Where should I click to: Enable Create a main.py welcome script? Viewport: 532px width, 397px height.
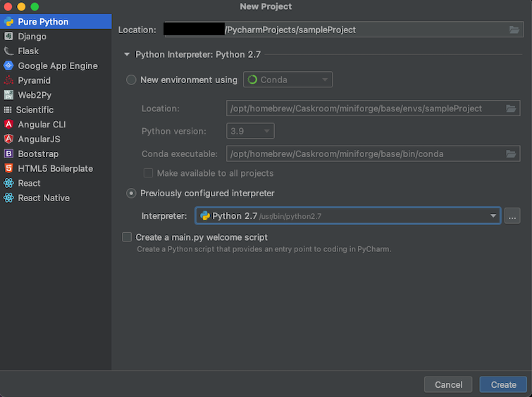coord(128,237)
